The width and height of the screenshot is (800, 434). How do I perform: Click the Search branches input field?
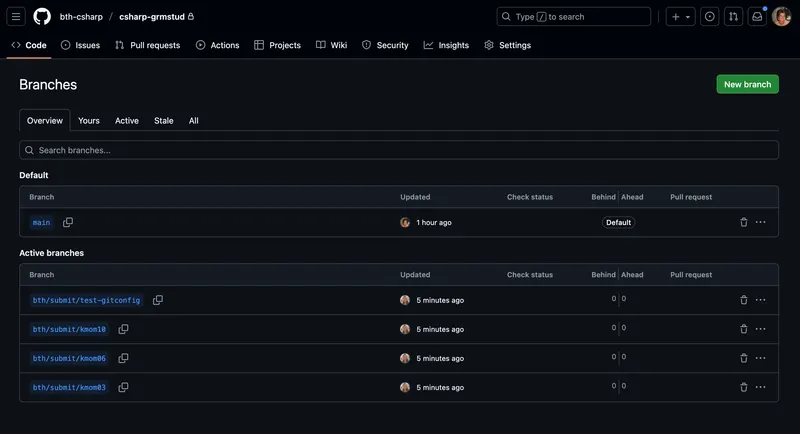click(x=399, y=150)
